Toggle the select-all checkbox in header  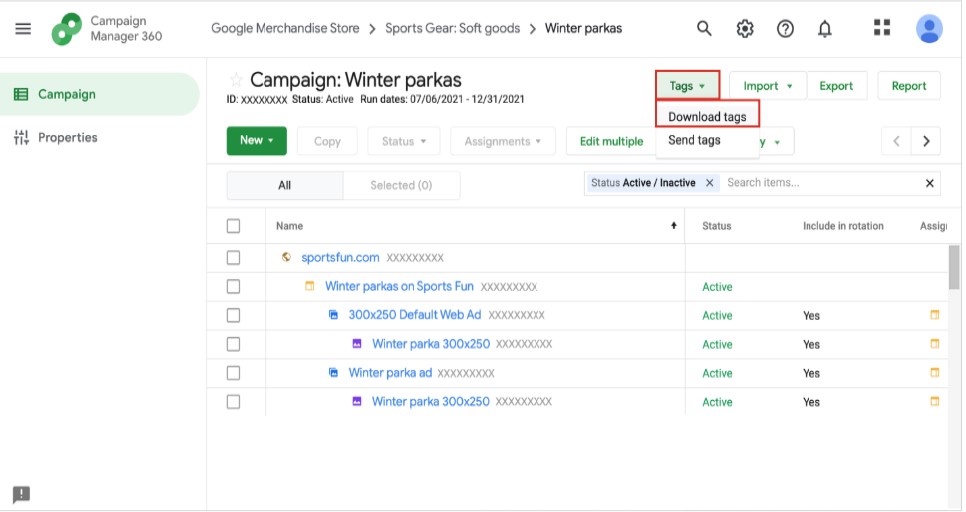tap(233, 226)
